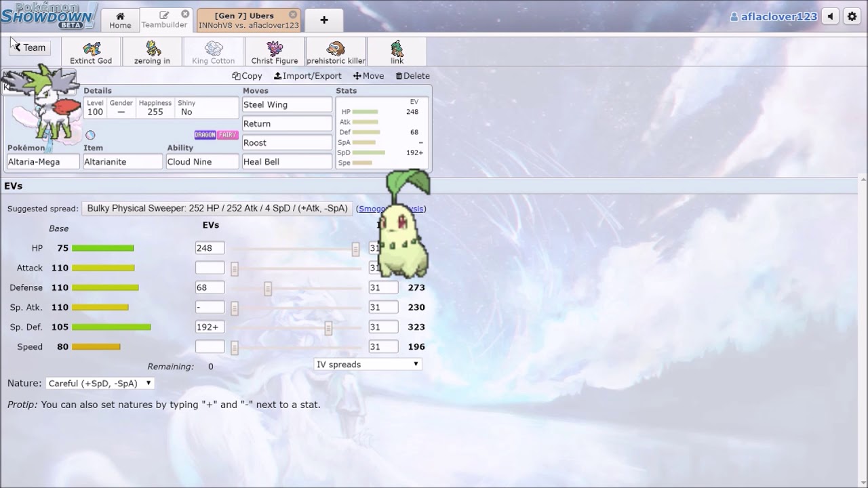Close the Teambuilder tab

[x=185, y=14]
